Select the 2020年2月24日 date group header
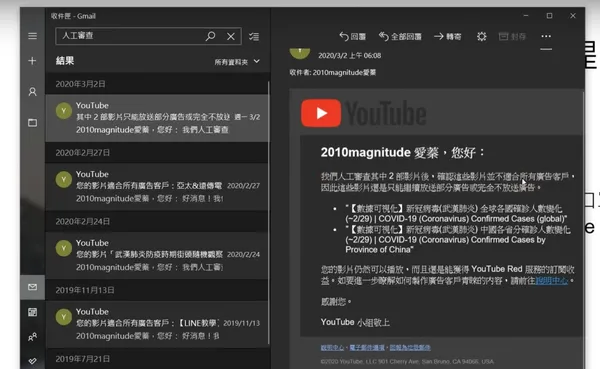The width and height of the screenshot is (600, 369). tap(157, 221)
